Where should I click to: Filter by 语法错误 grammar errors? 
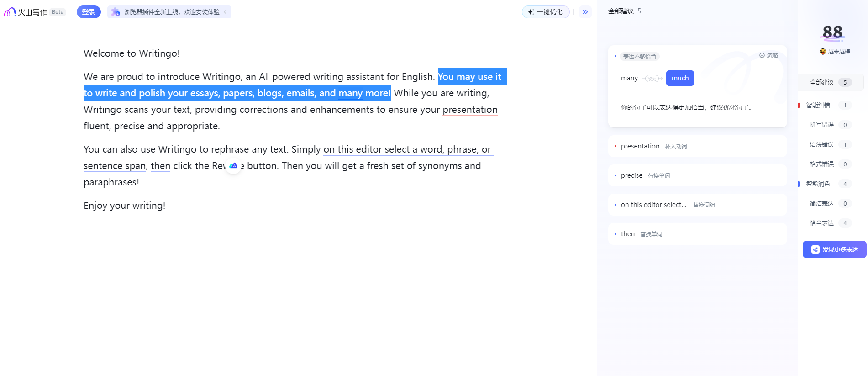pyautogui.click(x=822, y=144)
